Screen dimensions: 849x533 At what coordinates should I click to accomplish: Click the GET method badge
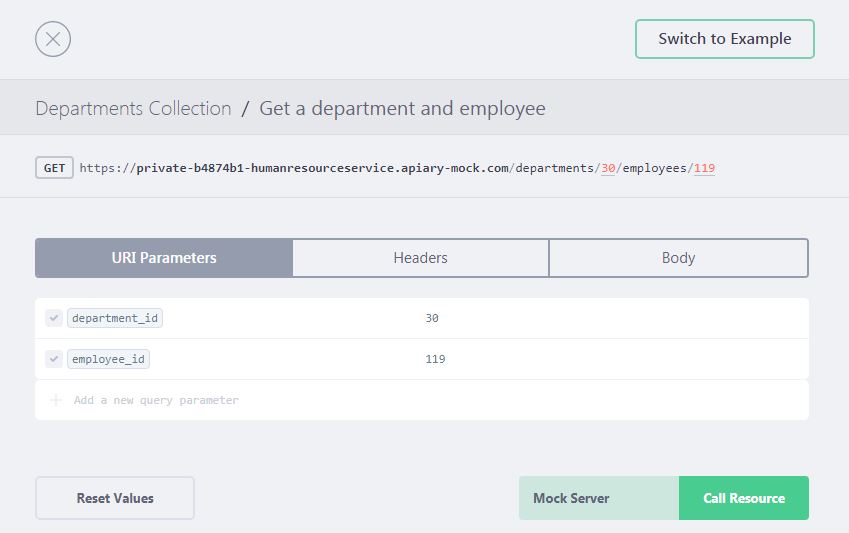[x=54, y=168]
